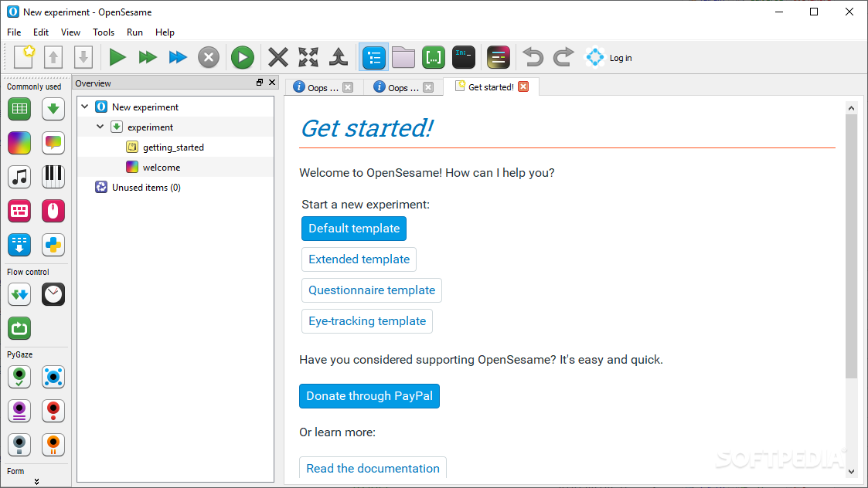Open the File menu

(x=14, y=32)
